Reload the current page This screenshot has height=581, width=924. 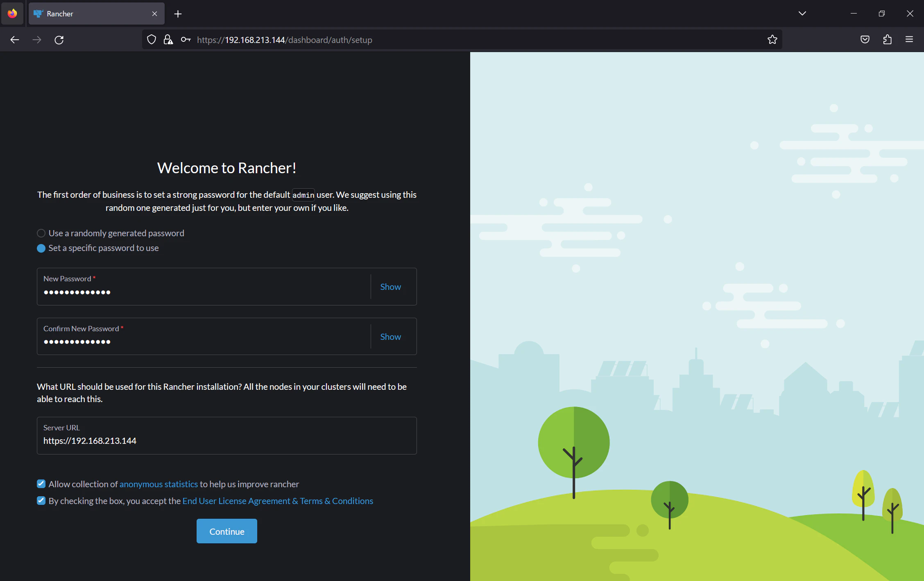click(x=59, y=40)
